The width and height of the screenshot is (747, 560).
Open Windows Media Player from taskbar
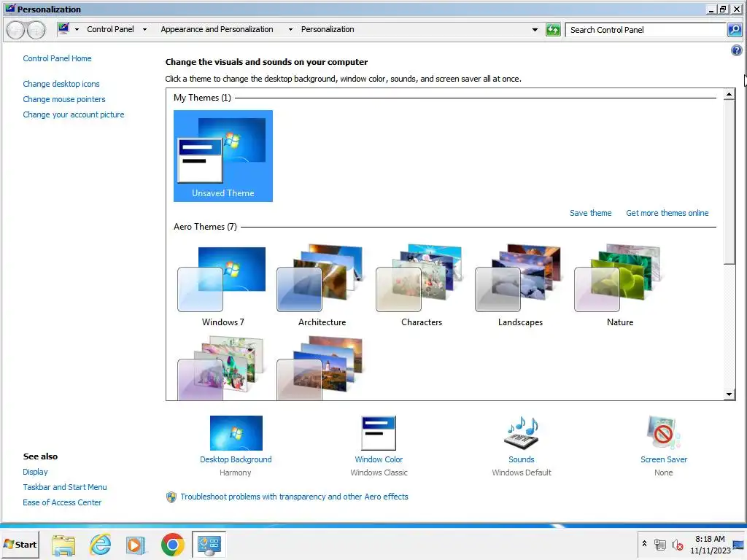[136, 544]
